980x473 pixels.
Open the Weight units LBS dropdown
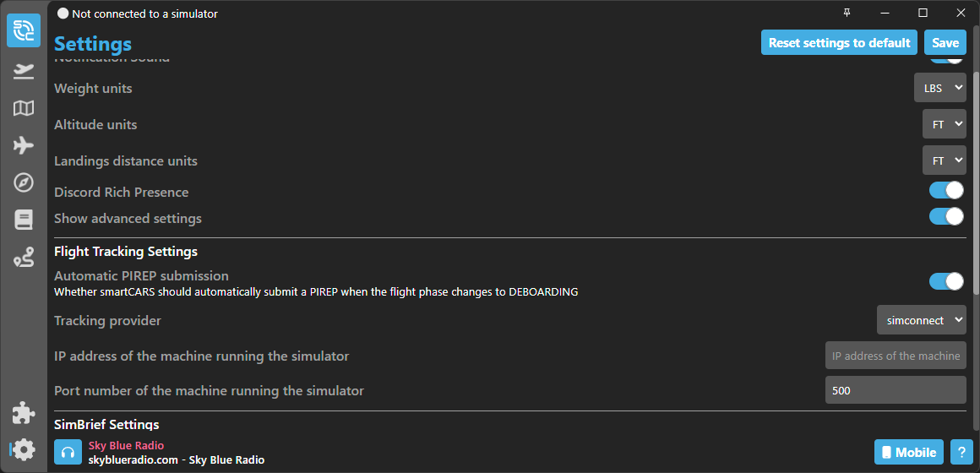[x=940, y=88]
